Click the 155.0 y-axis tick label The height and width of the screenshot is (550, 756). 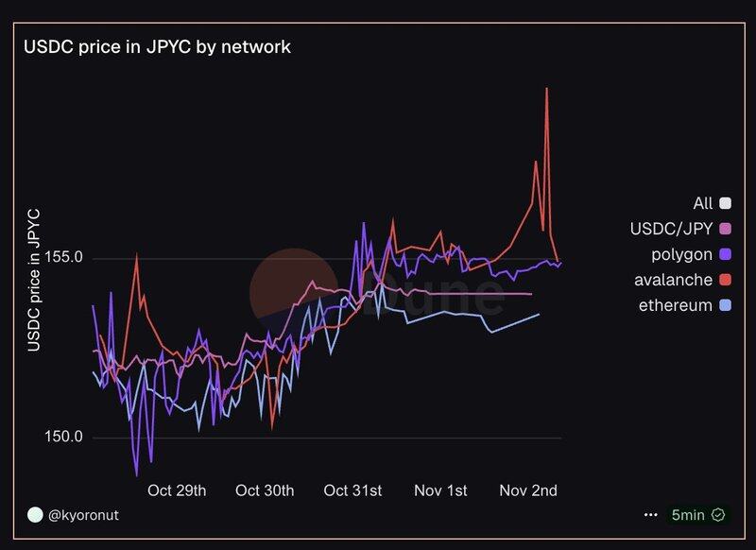pos(63,257)
